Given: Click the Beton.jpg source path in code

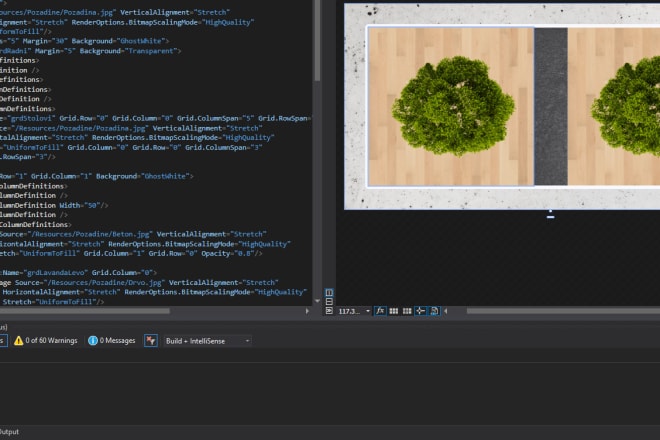Looking at the screenshot, I should click(91, 234).
